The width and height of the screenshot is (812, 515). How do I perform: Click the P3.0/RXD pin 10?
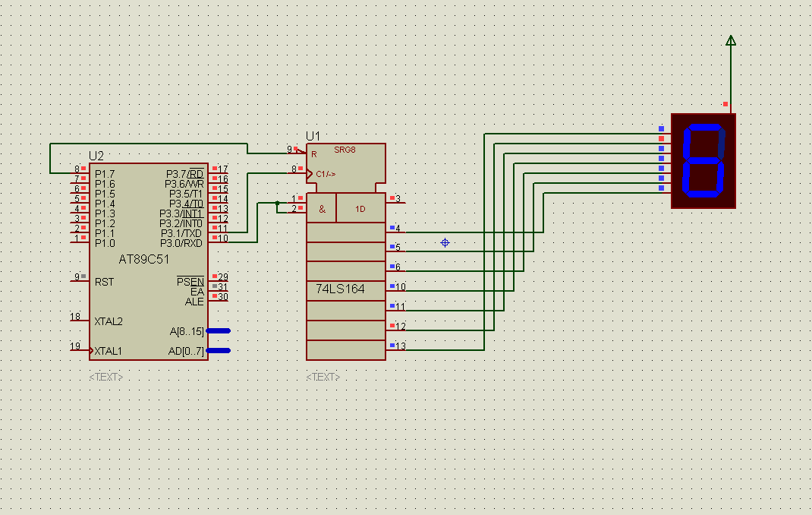(x=219, y=241)
